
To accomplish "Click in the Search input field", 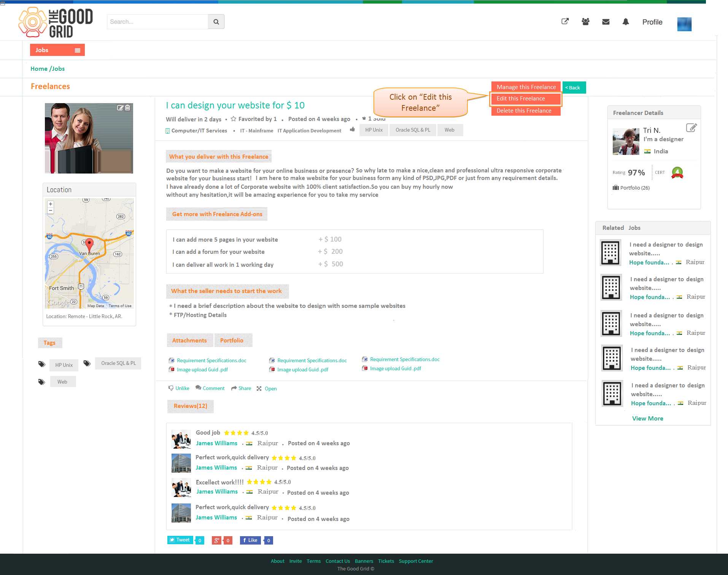I will click(x=157, y=22).
